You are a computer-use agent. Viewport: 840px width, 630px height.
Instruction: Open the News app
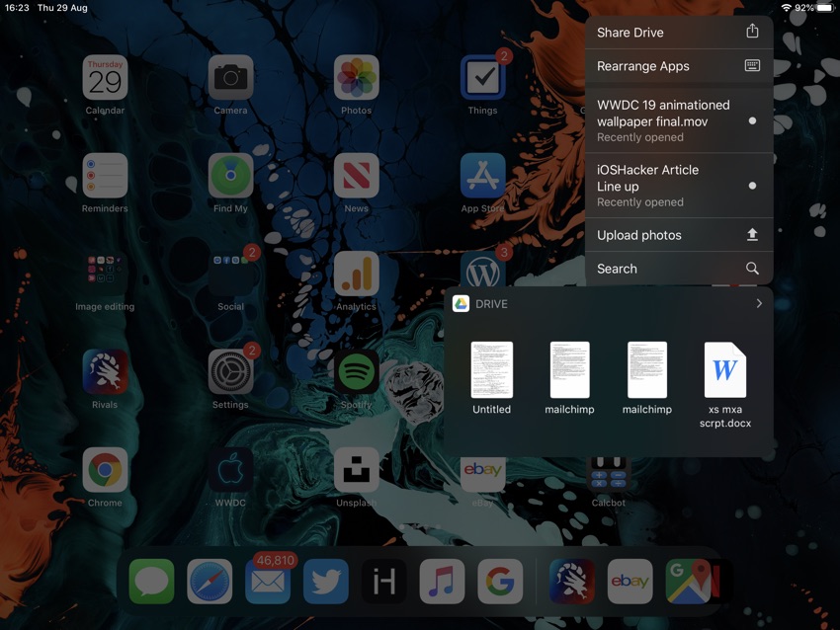coord(356,176)
